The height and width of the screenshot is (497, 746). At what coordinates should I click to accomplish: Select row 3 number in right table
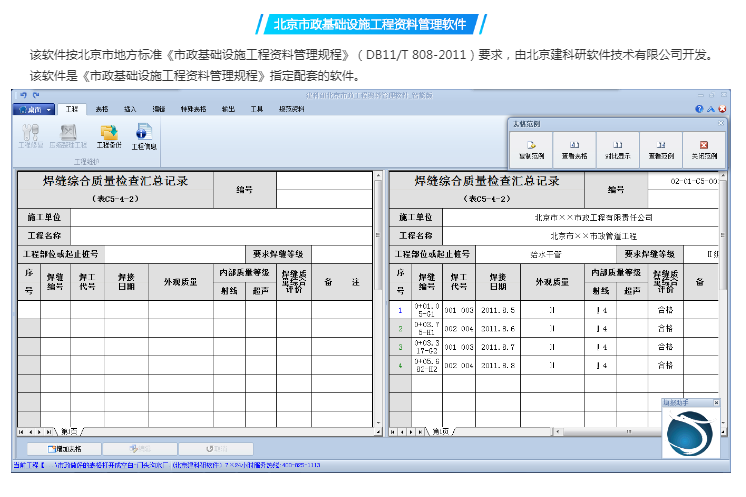click(x=400, y=347)
